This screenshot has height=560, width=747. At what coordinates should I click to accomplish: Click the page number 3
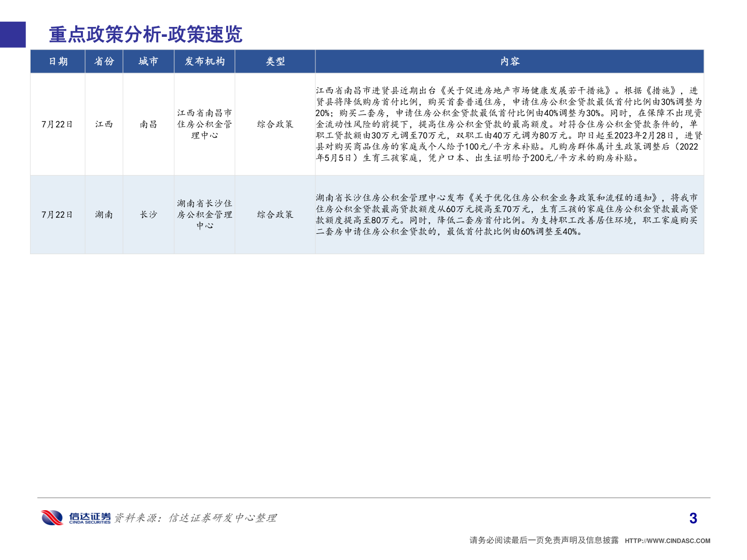[x=692, y=517]
